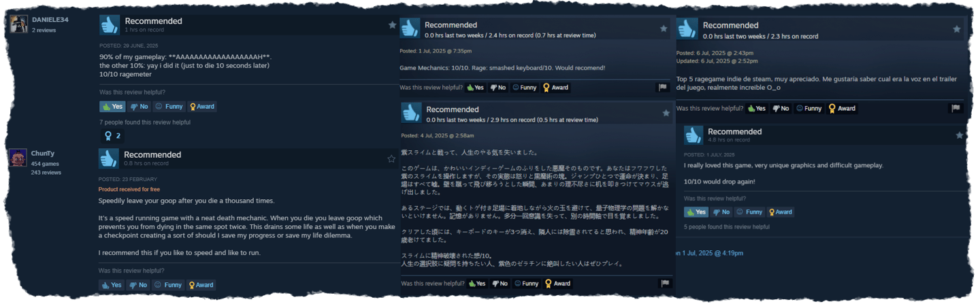This screenshot has height=306, width=980.
Task: Vote Yes on ChunTy's speed running review
Action: (x=112, y=285)
